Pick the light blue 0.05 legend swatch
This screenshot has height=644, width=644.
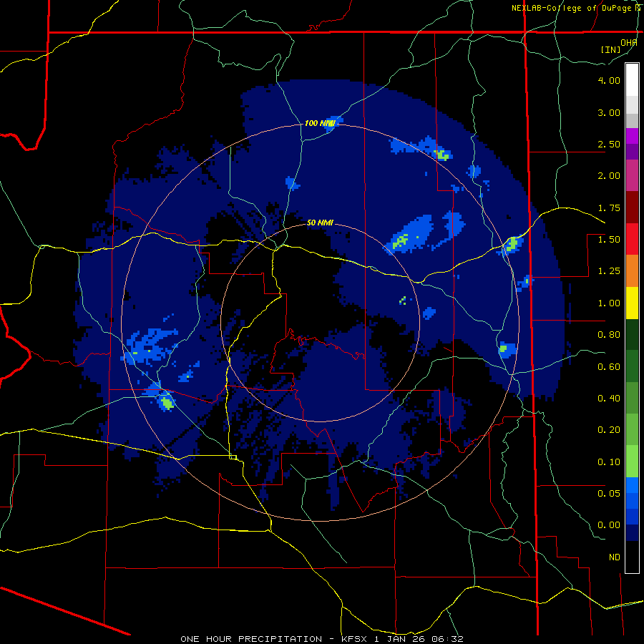click(x=632, y=485)
